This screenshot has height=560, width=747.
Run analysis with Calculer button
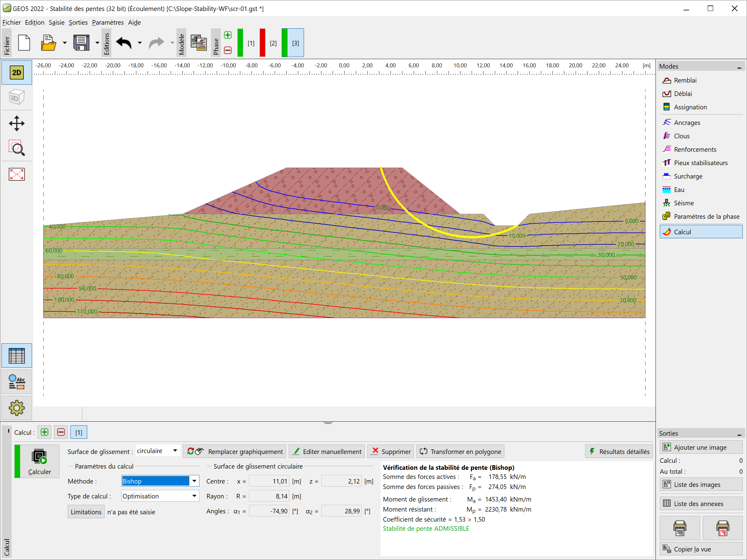[39, 461]
